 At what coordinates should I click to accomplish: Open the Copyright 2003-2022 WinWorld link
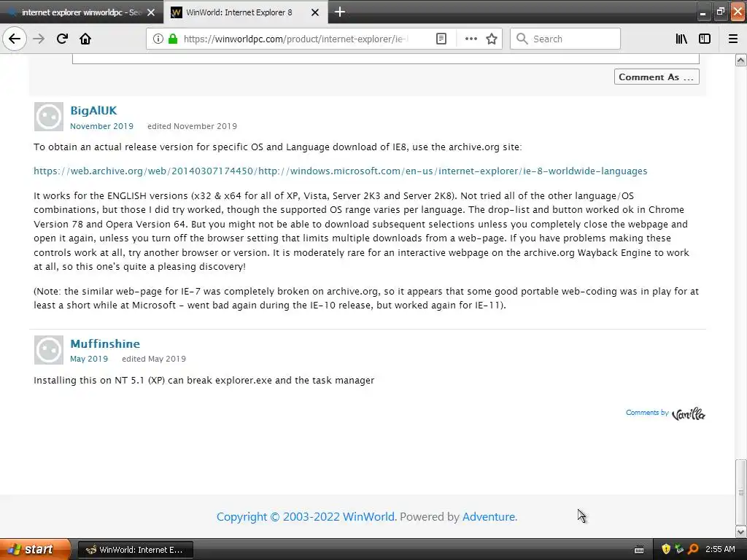[306, 517]
